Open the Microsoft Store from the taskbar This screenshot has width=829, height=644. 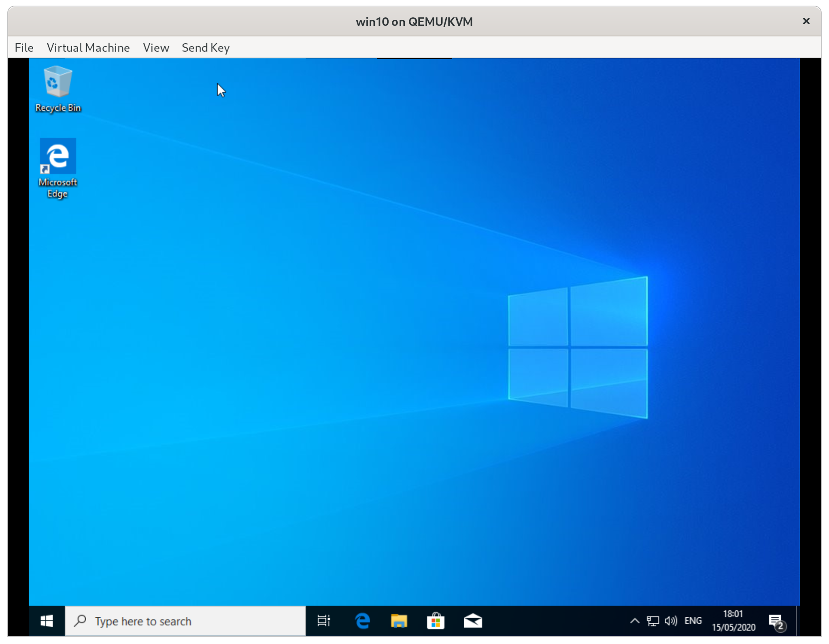[436, 621]
